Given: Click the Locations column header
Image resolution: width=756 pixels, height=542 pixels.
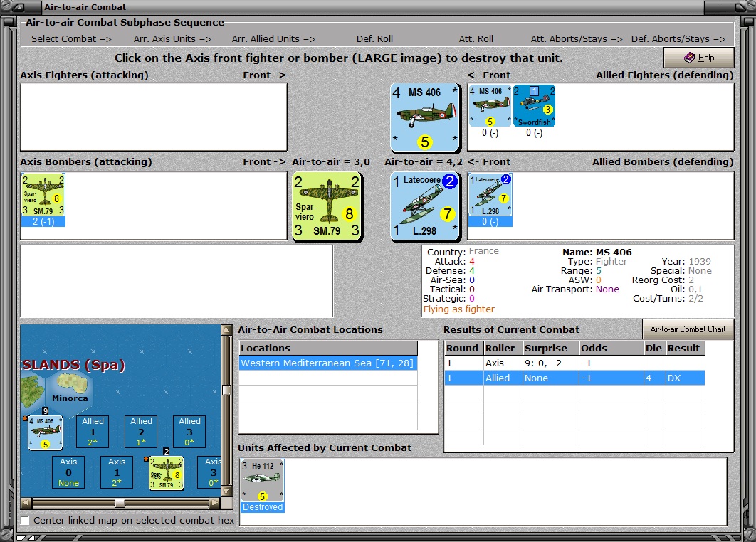Looking at the screenshot, I should click(x=328, y=348).
